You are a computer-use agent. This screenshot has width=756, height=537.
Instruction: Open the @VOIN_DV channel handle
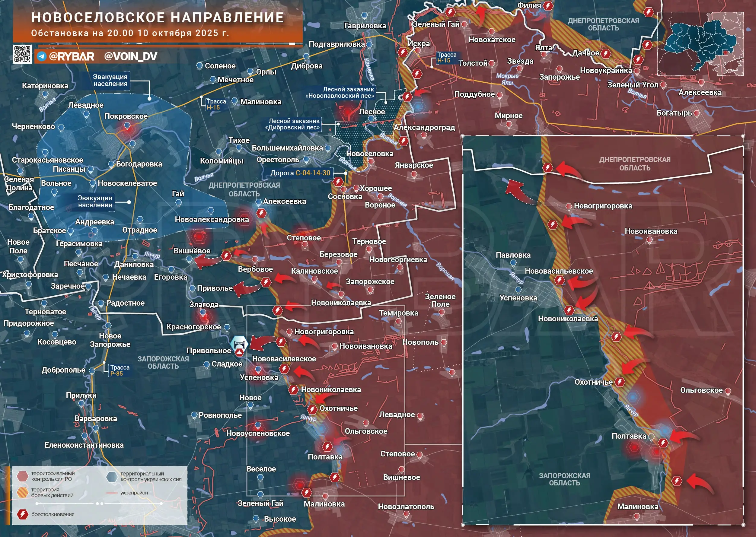point(130,56)
